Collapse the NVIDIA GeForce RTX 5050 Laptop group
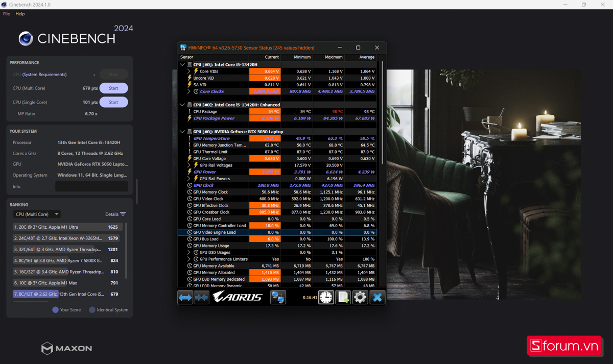Image resolution: width=613 pixels, height=364 pixels. tap(183, 132)
